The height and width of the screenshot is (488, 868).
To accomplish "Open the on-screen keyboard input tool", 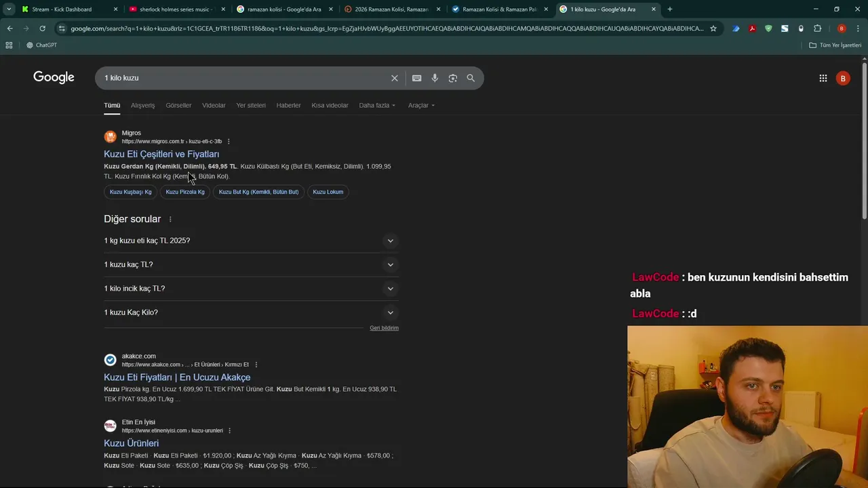I will point(416,78).
